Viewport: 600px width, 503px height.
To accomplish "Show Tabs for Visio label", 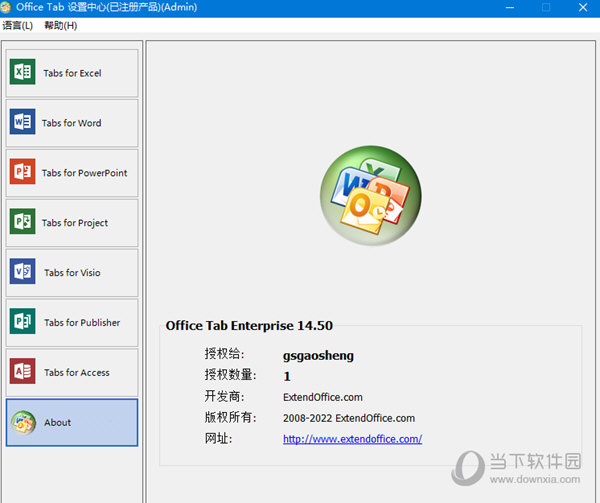I will coord(72,273).
